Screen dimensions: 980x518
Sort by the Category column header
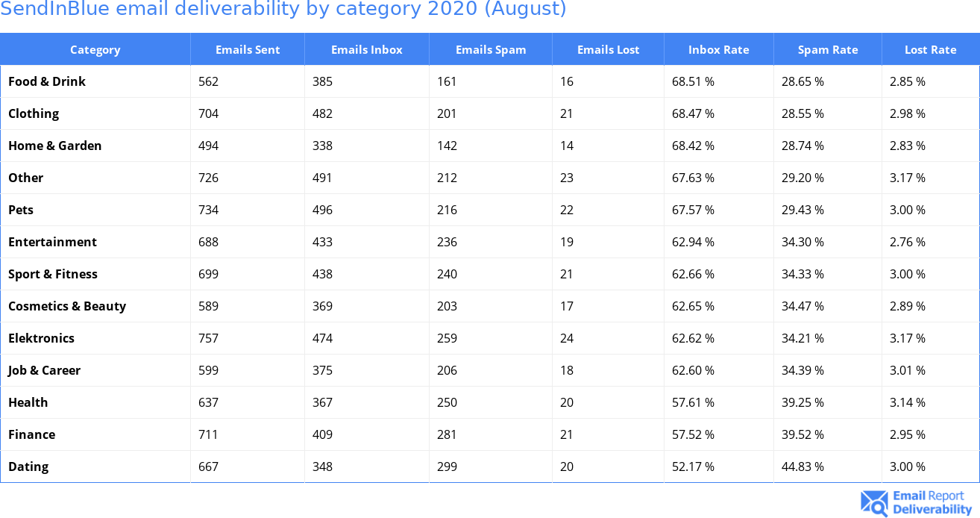(x=95, y=50)
